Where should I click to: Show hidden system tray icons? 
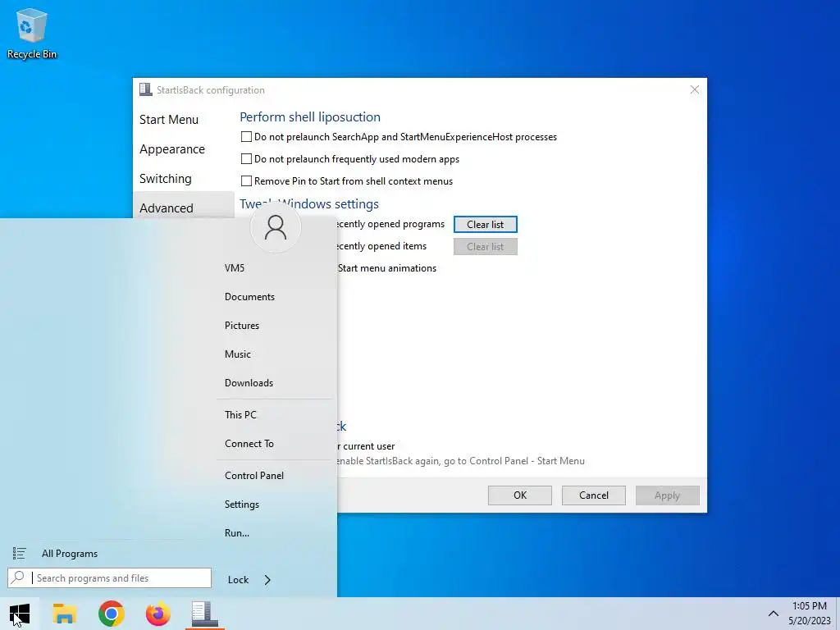pos(773,614)
